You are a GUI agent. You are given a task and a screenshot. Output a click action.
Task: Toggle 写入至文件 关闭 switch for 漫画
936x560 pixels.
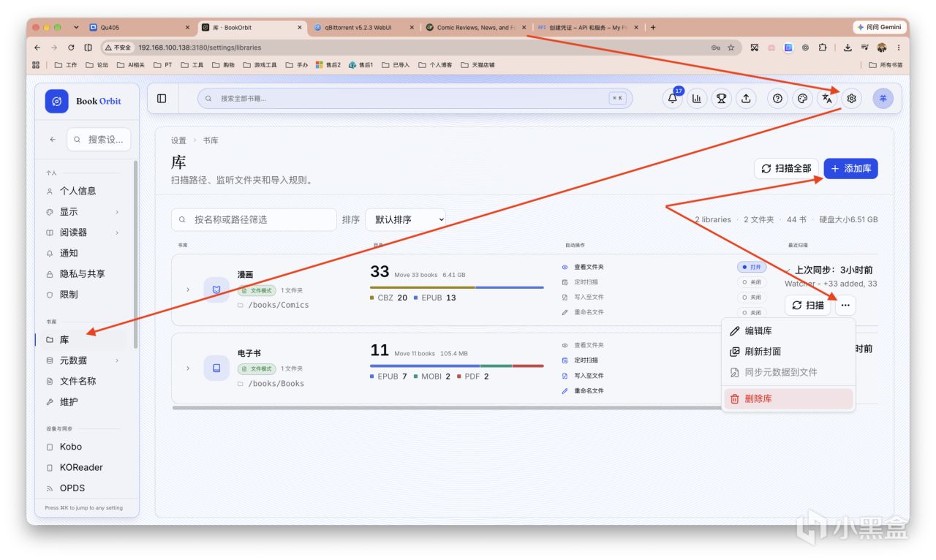coord(752,298)
